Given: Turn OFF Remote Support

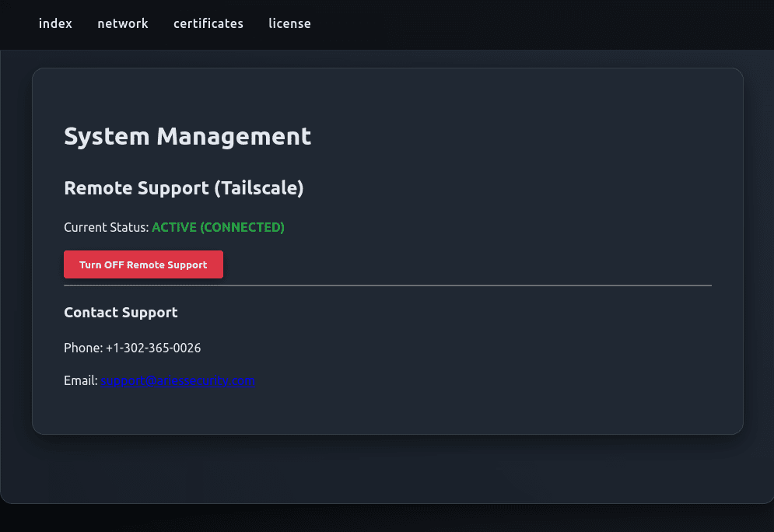Looking at the screenshot, I should point(143,264).
